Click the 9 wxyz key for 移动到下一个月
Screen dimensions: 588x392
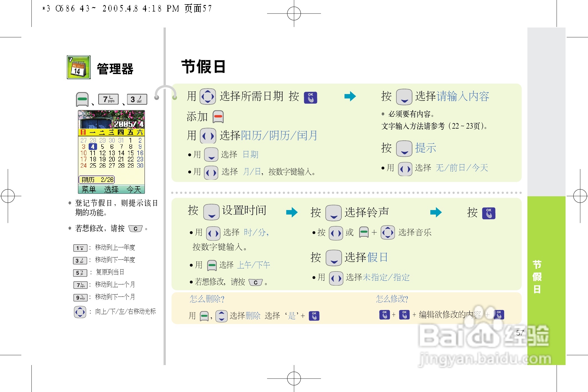(x=80, y=297)
